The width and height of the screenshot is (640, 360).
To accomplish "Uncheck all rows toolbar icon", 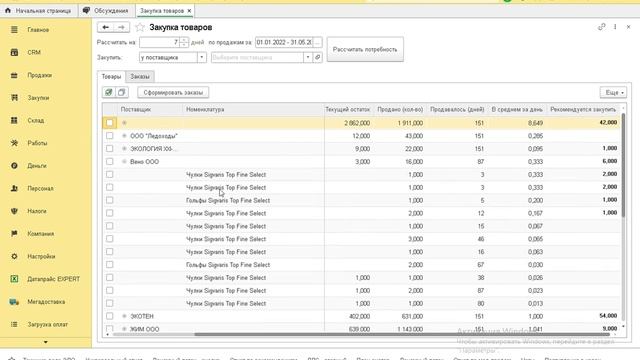I will tap(122, 92).
